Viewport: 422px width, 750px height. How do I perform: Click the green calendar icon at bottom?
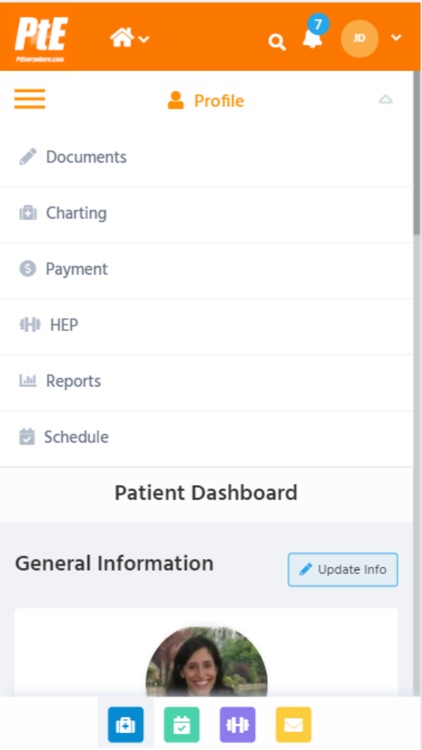tap(181, 725)
